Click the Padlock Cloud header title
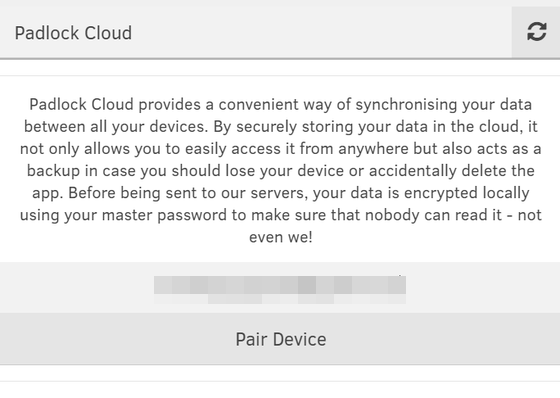 click(x=73, y=33)
